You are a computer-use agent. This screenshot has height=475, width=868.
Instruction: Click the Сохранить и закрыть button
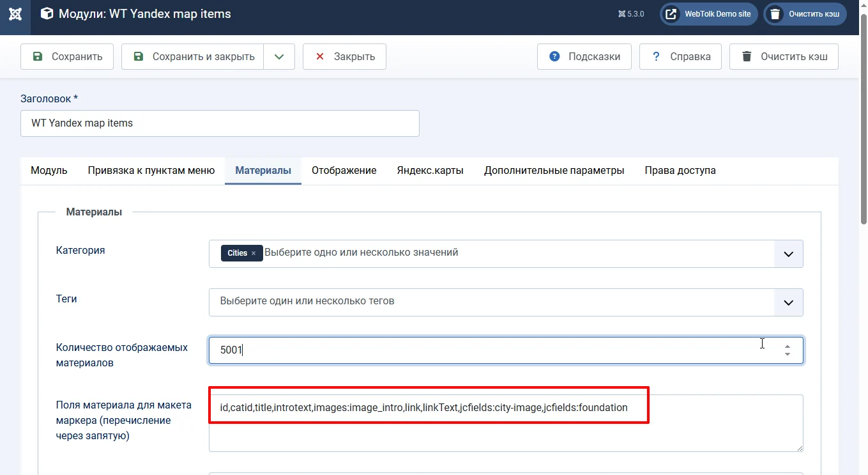pos(192,56)
